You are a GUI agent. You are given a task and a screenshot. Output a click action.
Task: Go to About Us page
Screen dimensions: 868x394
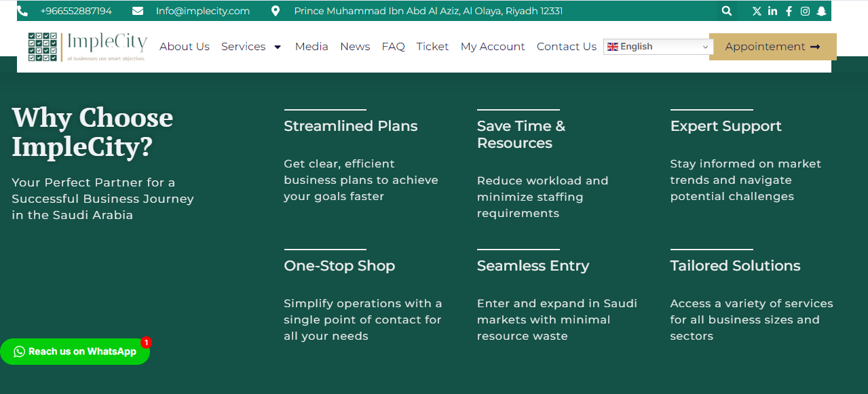(185, 47)
